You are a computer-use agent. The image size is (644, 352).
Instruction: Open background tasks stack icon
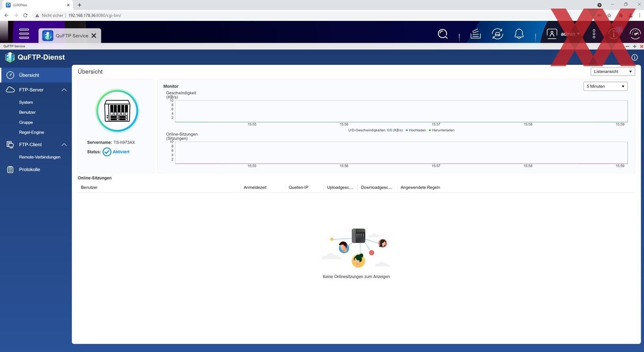click(475, 34)
